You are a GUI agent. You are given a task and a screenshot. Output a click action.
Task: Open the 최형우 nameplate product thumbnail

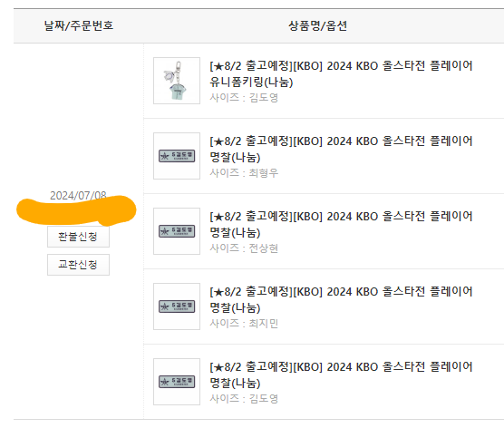[177, 156]
